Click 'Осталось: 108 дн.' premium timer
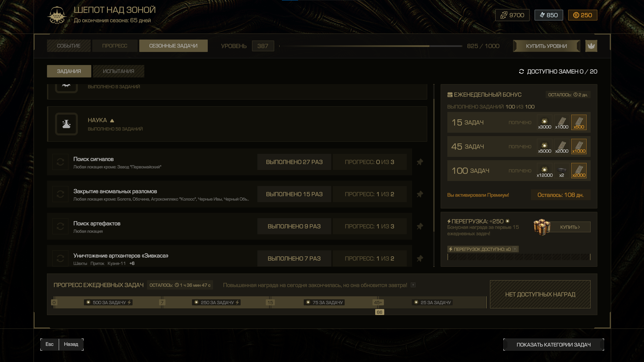 (x=560, y=195)
